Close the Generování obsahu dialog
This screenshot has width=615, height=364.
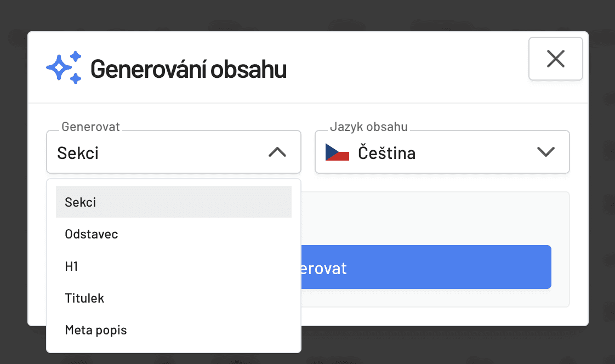pos(555,59)
